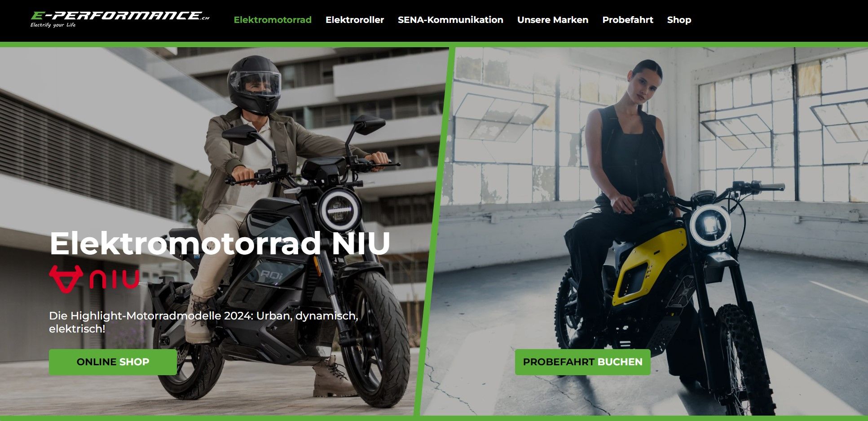Screen dimensions: 868x421
Task: Open the Shop navigation link
Action: coord(679,20)
